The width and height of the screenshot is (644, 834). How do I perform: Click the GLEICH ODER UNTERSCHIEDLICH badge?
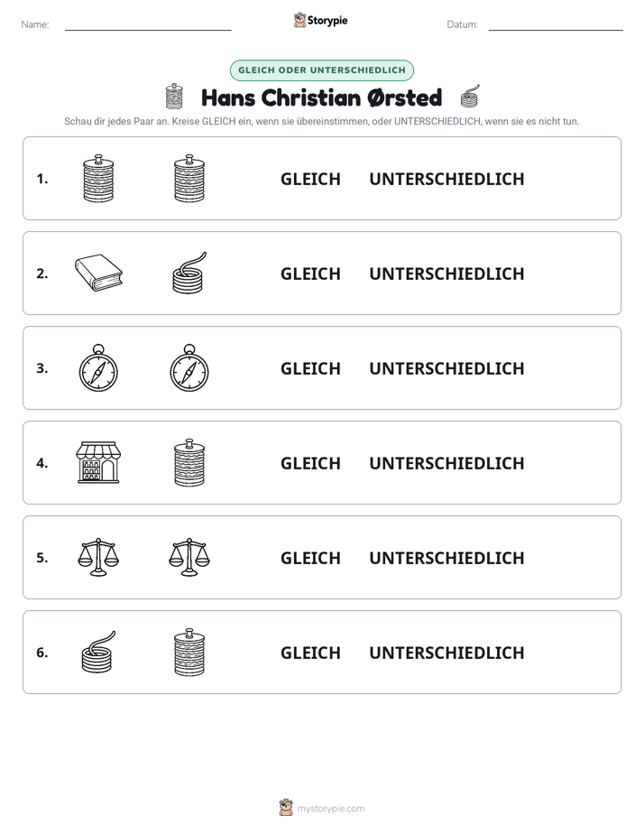coord(322,70)
